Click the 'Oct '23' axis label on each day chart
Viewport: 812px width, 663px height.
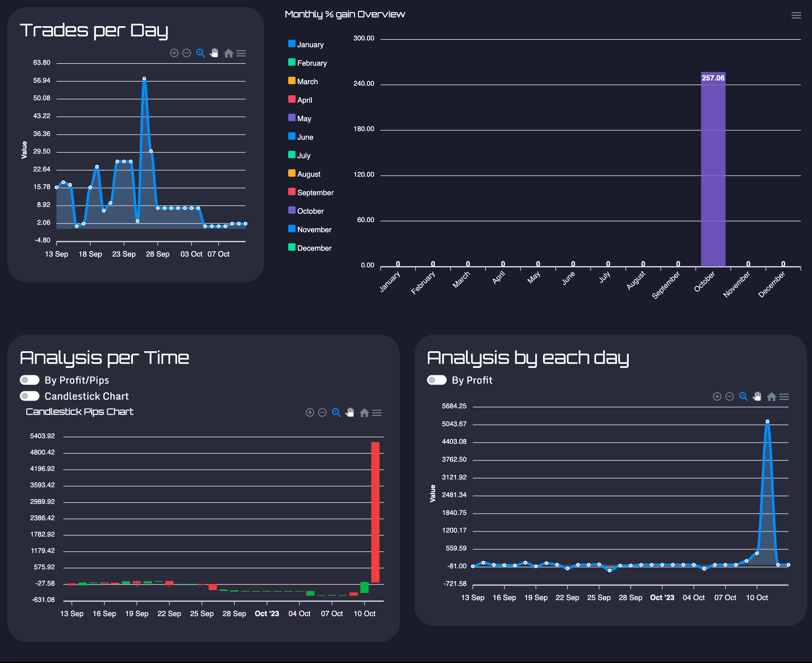tap(662, 597)
